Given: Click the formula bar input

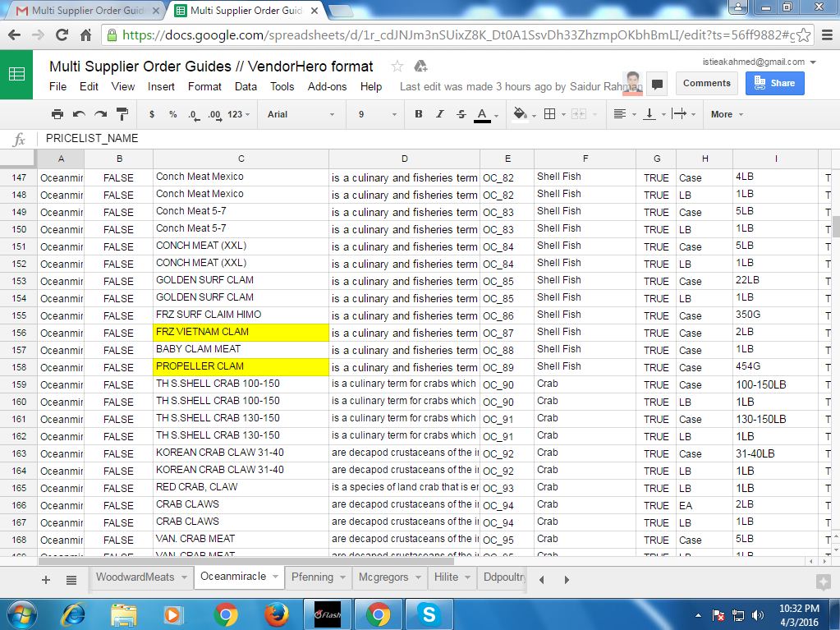Looking at the screenshot, I should point(437,139).
